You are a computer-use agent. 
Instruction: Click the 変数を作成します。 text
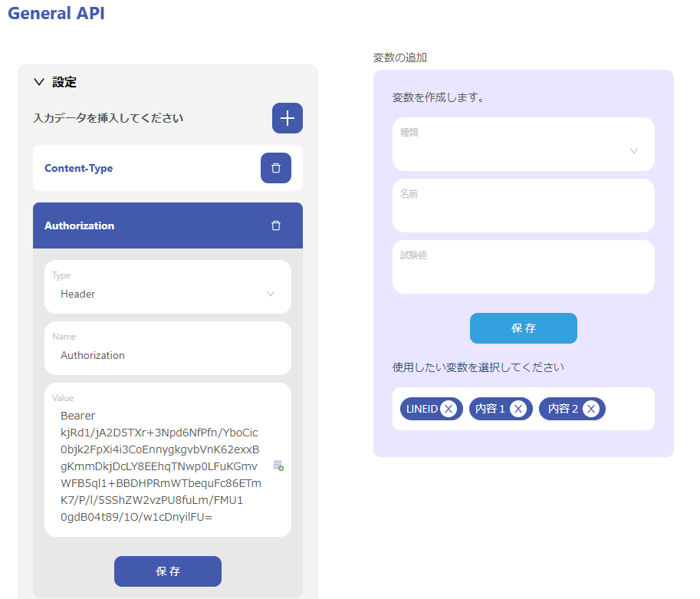click(x=439, y=97)
